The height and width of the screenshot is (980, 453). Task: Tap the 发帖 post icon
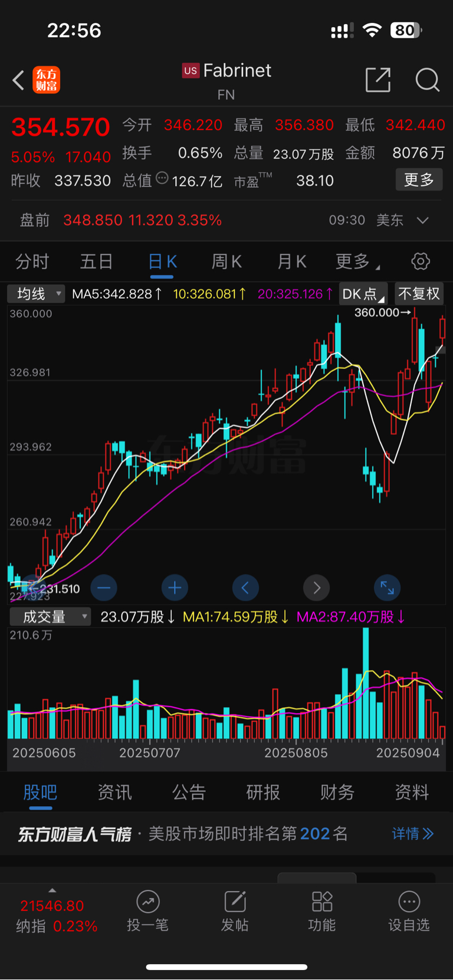click(235, 902)
